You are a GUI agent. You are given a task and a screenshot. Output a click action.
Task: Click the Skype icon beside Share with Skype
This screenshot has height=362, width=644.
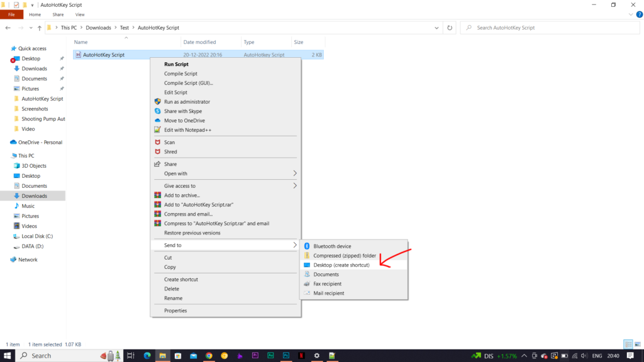pyautogui.click(x=157, y=111)
